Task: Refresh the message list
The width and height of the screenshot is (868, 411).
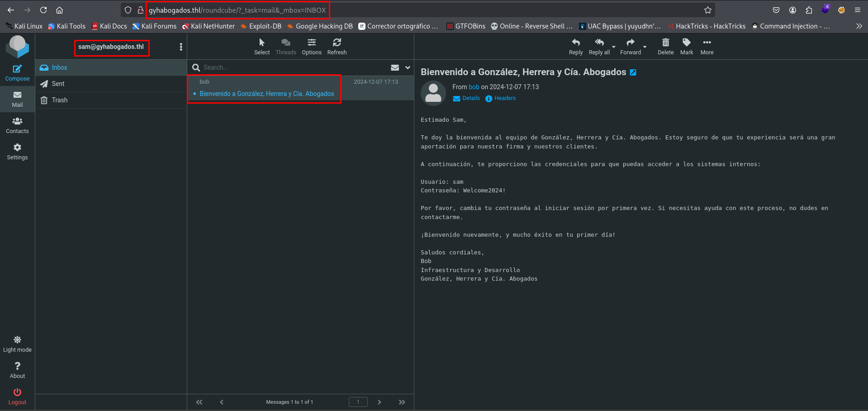Action: click(337, 46)
